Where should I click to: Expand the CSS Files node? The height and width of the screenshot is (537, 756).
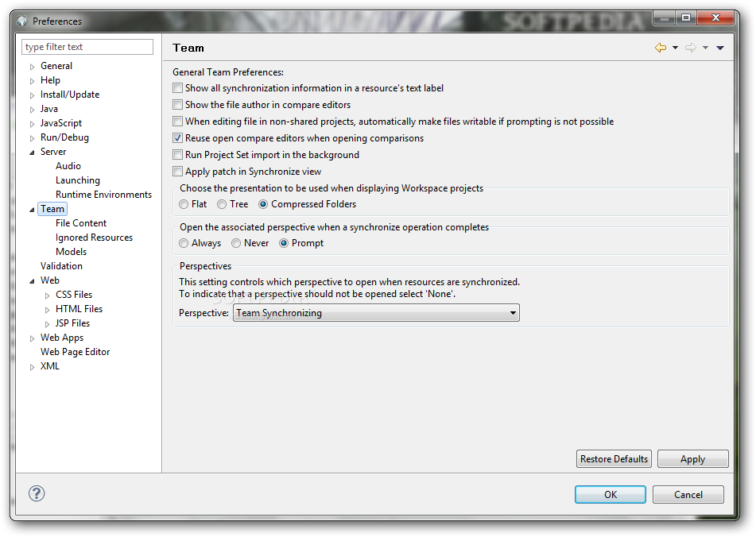(x=47, y=296)
